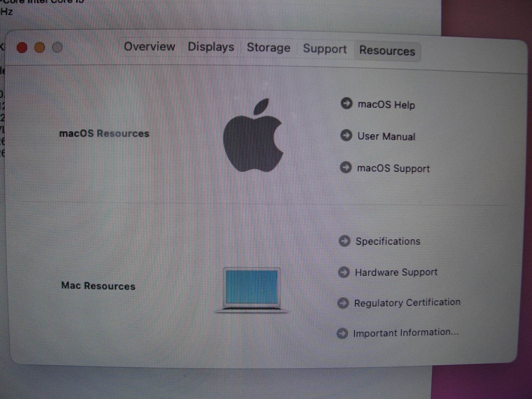The image size is (532, 399).
Task: Click the arrow icon beside Hardware Support
Action: [344, 272]
